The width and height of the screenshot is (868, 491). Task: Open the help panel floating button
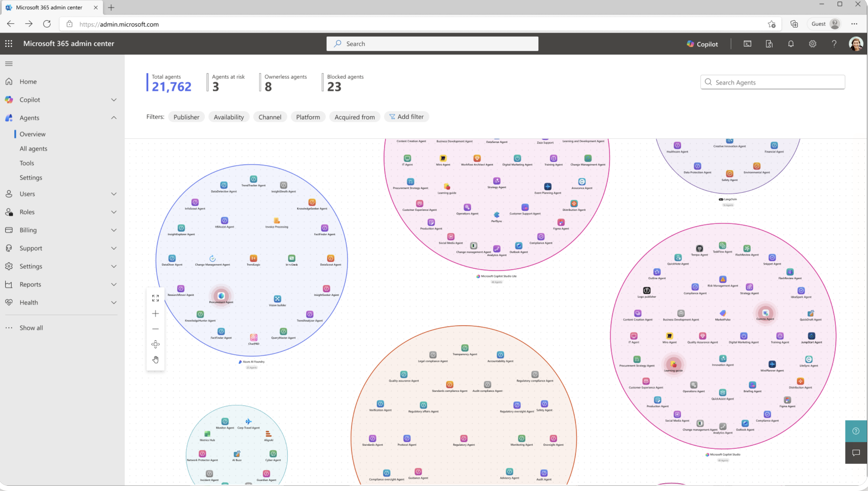click(856, 431)
